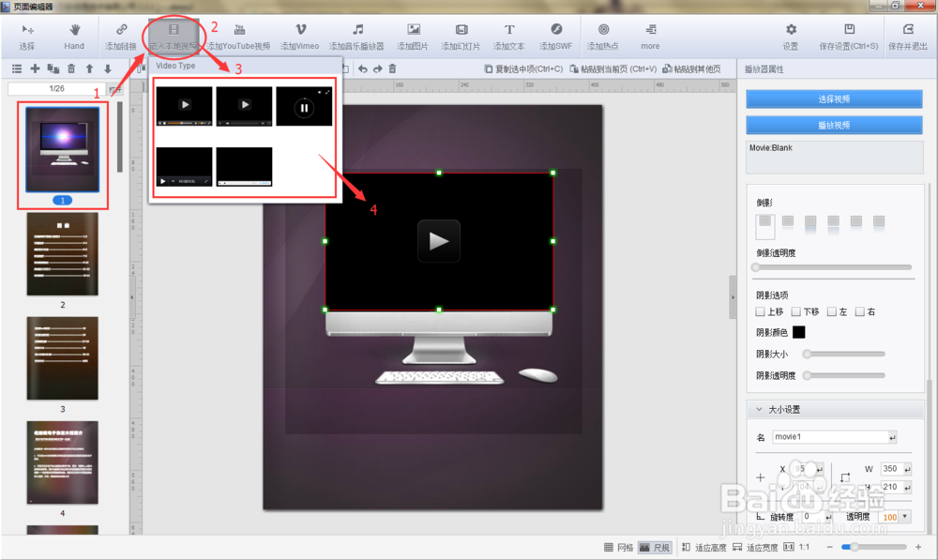The image size is (938, 560).
Task: Move page down arrow
Action: coord(108,68)
